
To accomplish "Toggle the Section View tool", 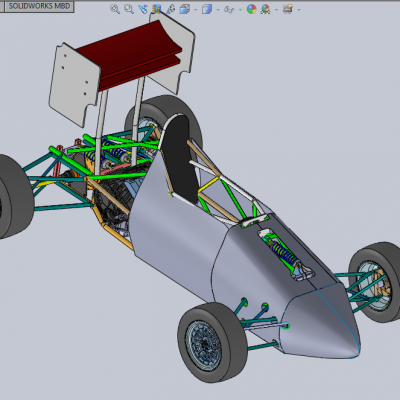I will 157,9.
